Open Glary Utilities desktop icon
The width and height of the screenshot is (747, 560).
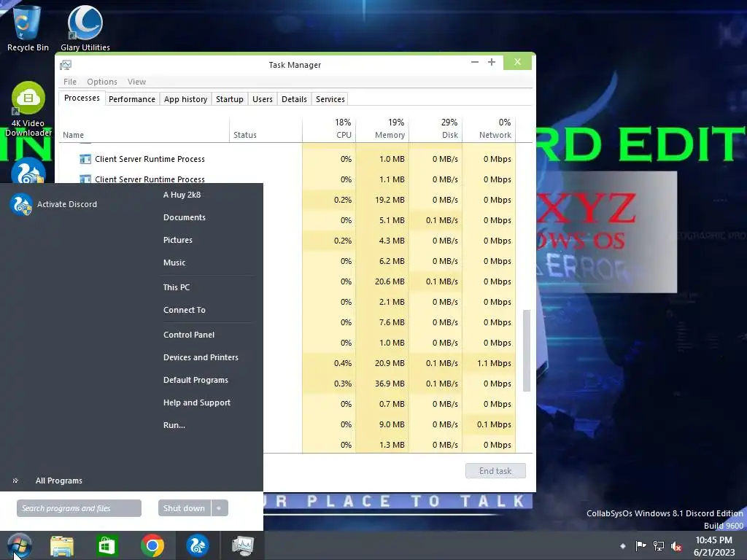pos(85,28)
